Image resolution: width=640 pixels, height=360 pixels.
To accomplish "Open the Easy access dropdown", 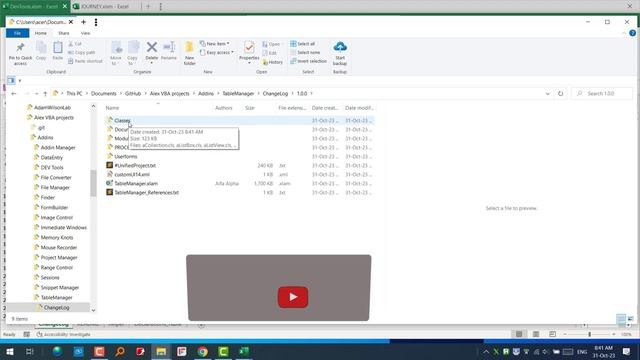I will click(217, 52).
